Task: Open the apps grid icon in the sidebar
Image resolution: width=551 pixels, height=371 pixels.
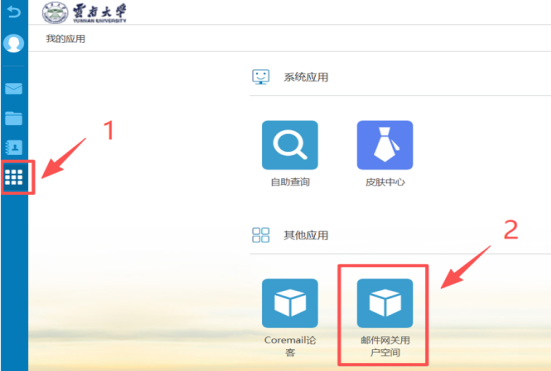Action: (14, 177)
